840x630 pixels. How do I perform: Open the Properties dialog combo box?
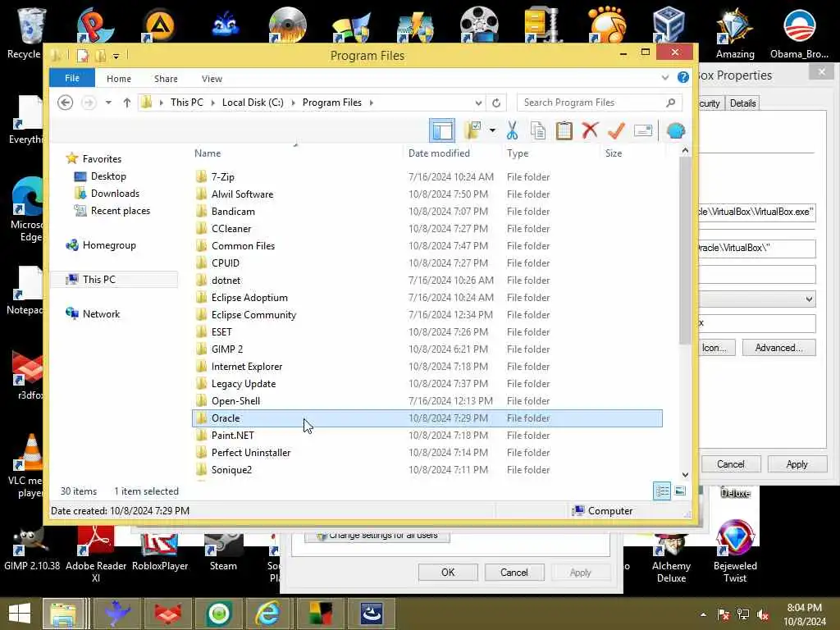click(x=757, y=299)
